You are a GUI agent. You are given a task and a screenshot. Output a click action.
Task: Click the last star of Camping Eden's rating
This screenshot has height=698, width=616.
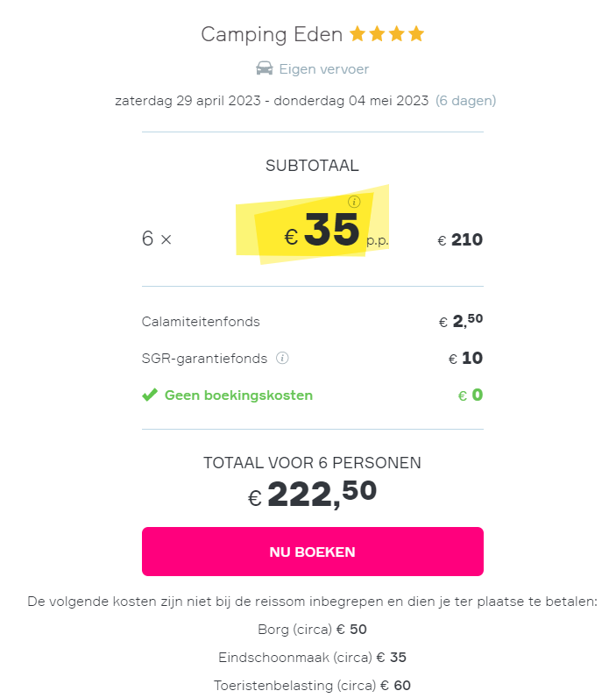[x=416, y=34]
